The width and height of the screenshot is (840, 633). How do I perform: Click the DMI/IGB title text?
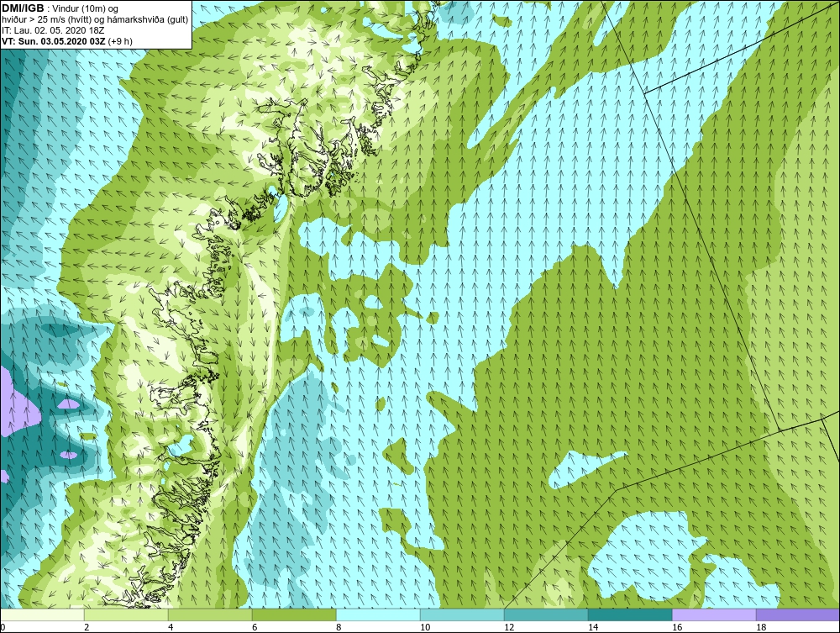pyautogui.click(x=23, y=8)
